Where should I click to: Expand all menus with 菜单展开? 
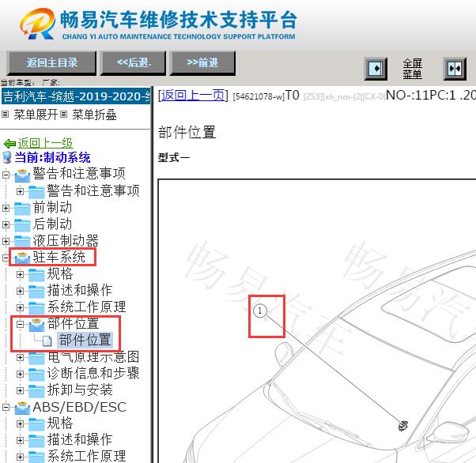click(x=36, y=115)
